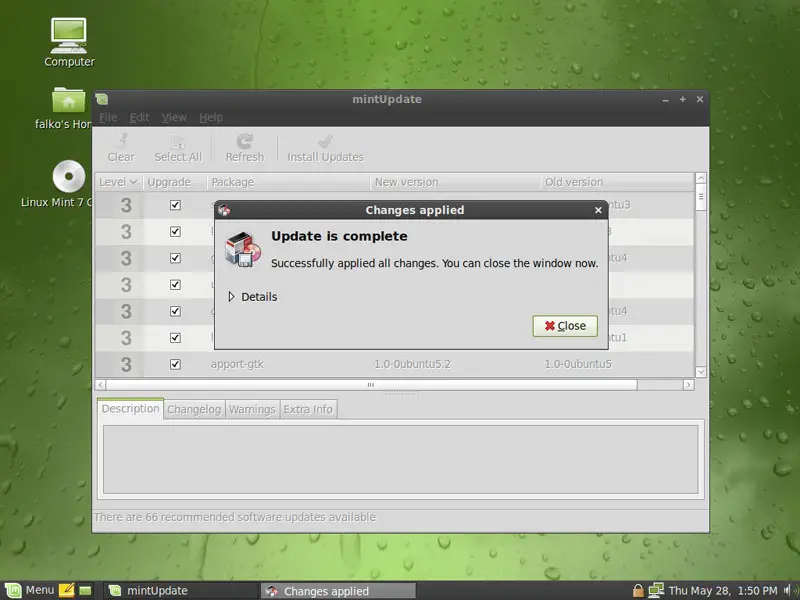Click the yellow notes icon in the panel

(66, 590)
